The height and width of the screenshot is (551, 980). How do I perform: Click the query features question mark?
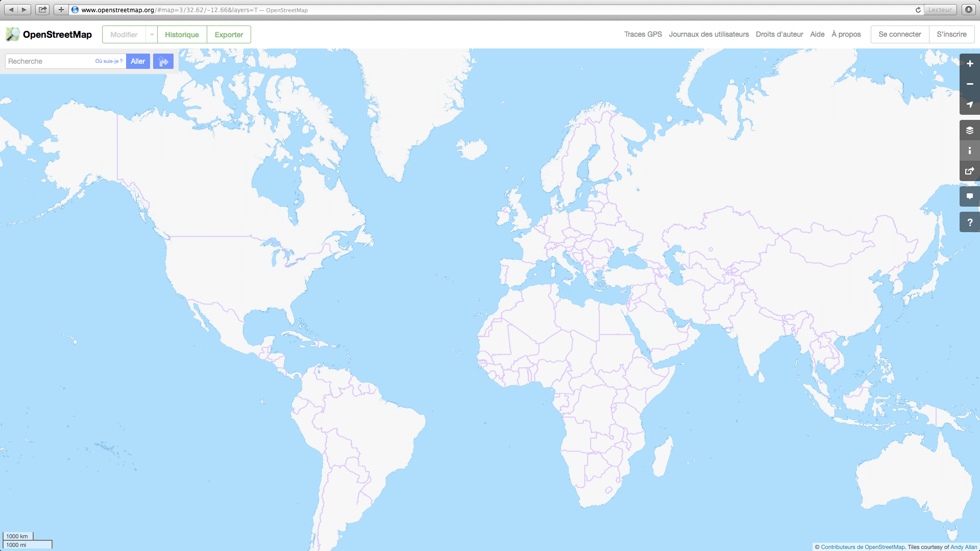click(969, 222)
